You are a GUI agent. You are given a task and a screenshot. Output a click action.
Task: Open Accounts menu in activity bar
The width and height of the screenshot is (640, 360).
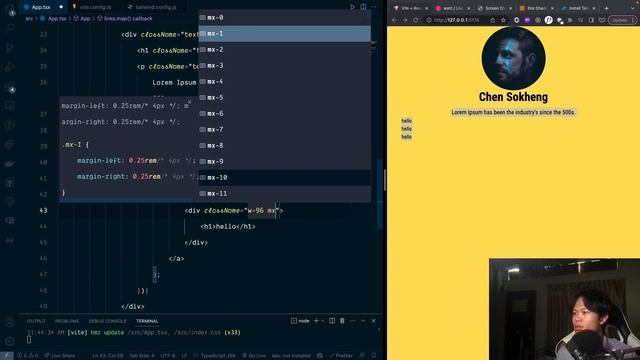(10, 322)
